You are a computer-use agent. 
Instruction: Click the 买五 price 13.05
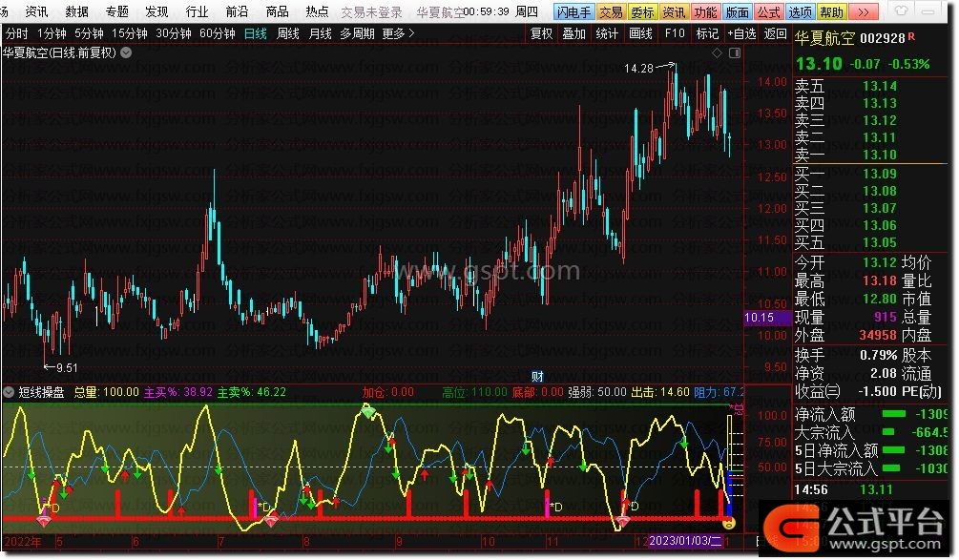(880, 242)
